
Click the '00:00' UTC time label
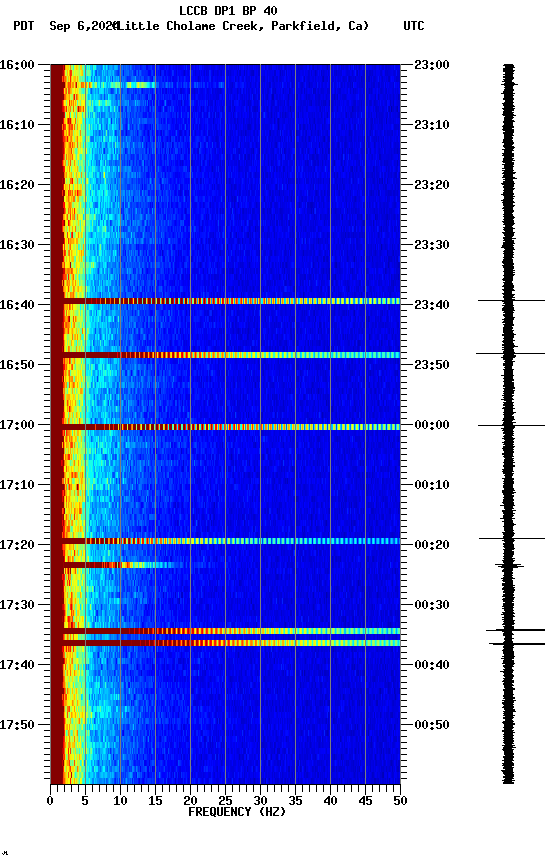(432, 425)
